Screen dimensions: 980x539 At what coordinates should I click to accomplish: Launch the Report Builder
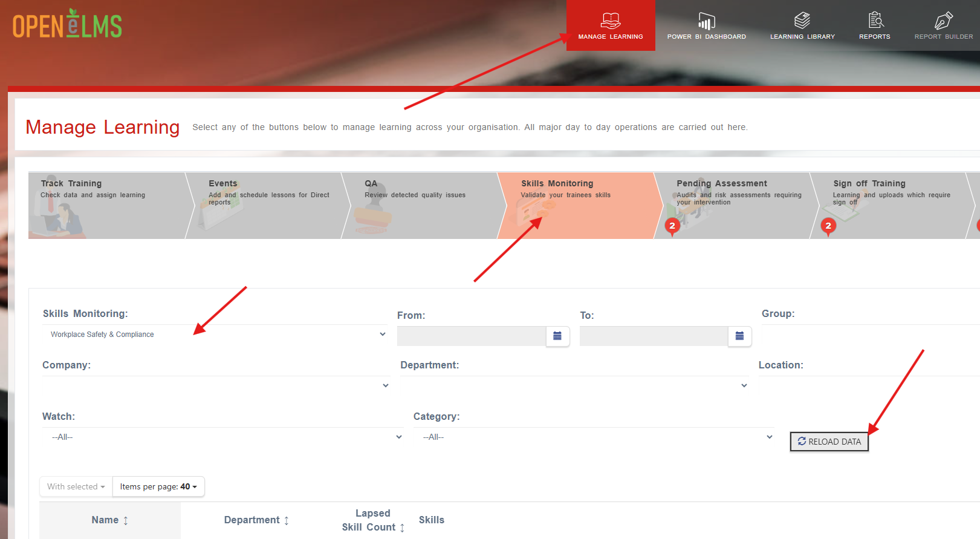pos(943,25)
